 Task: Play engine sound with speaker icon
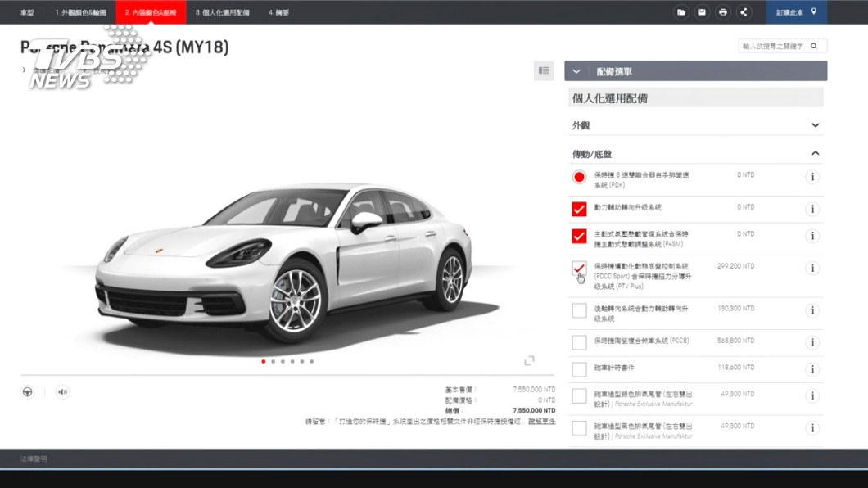(x=62, y=391)
